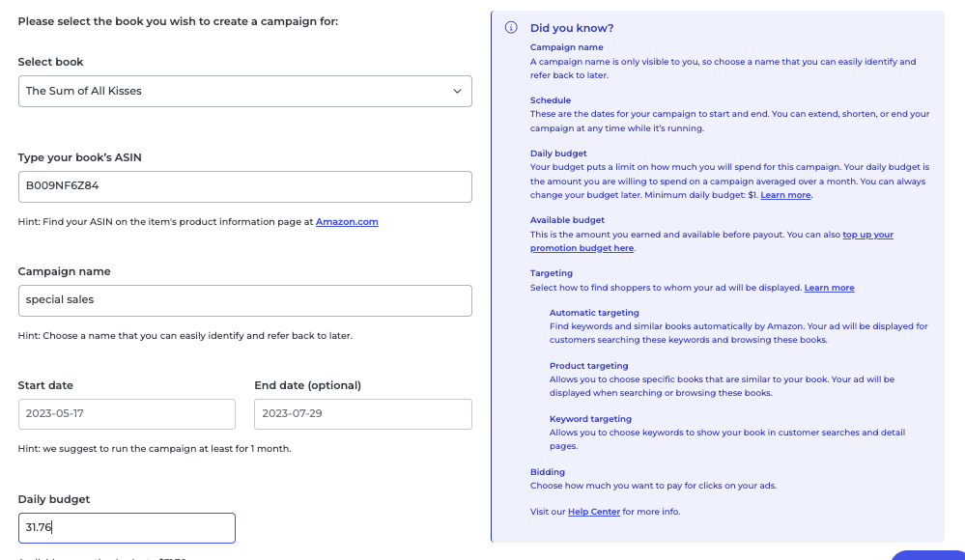Click the "End date (optional)" label
The image size is (965, 560).
pyautogui.click(x=308, y=386)
